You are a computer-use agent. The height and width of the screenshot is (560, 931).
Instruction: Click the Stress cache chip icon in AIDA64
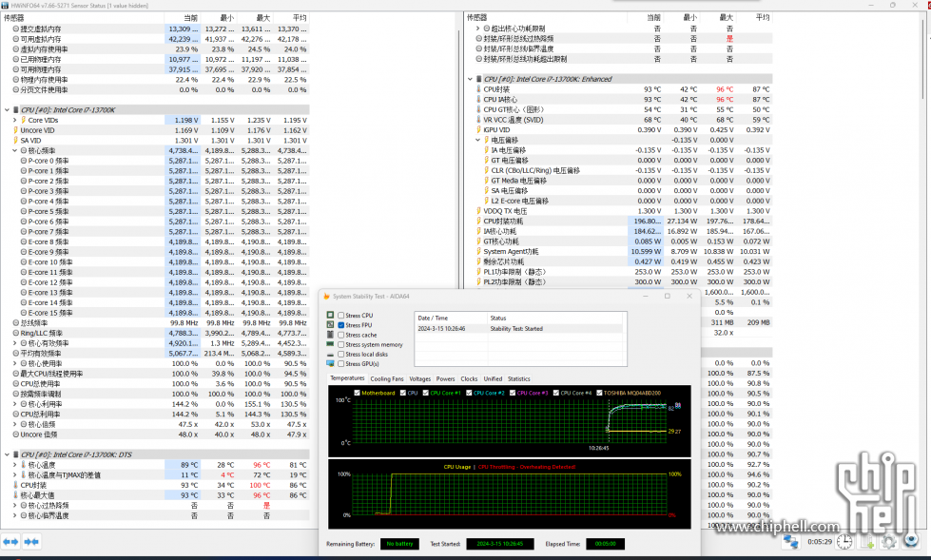330,335
